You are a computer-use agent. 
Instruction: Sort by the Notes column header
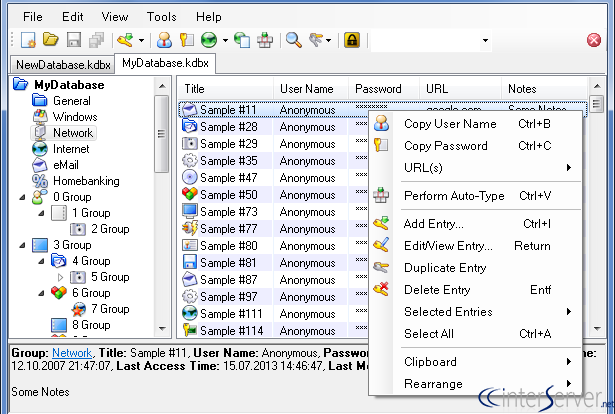tap(544, 89)
